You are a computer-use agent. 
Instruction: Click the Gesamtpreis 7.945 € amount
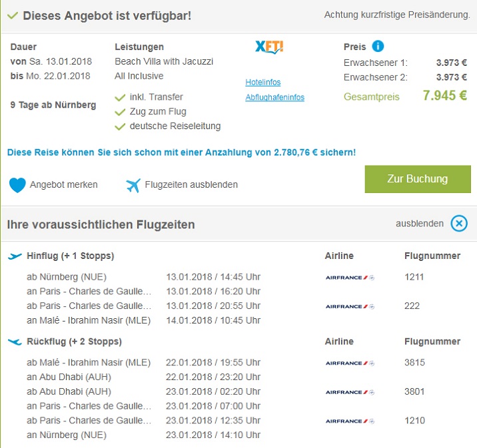444,95
